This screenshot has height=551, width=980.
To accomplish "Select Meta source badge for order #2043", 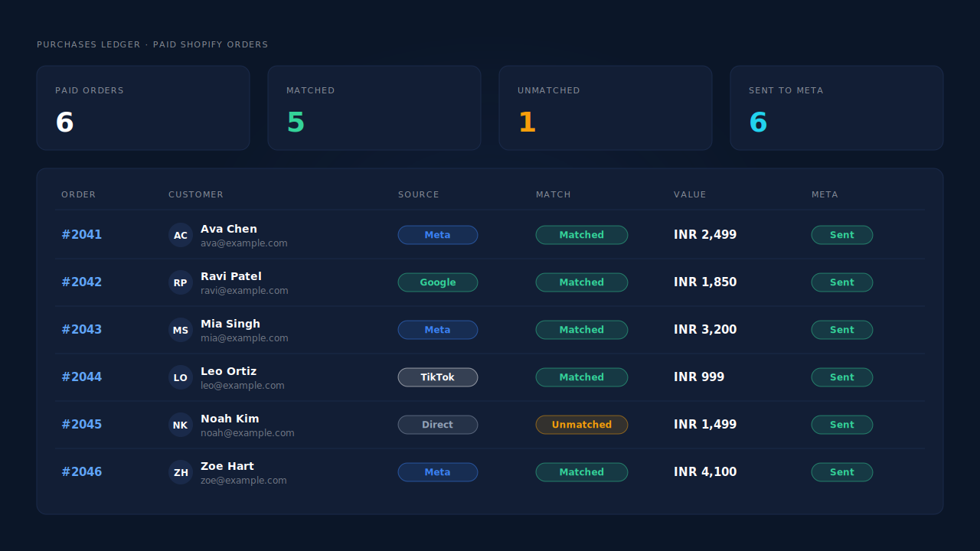I will pos(438,330).
